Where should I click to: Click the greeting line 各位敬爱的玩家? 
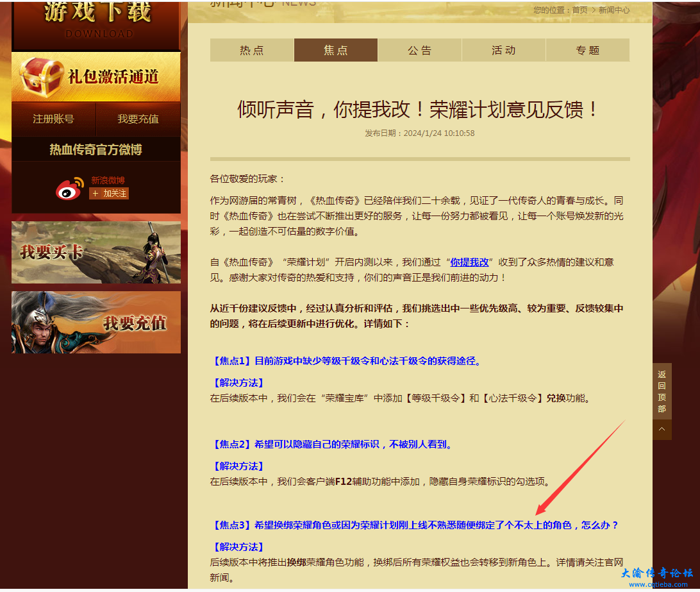247,179
